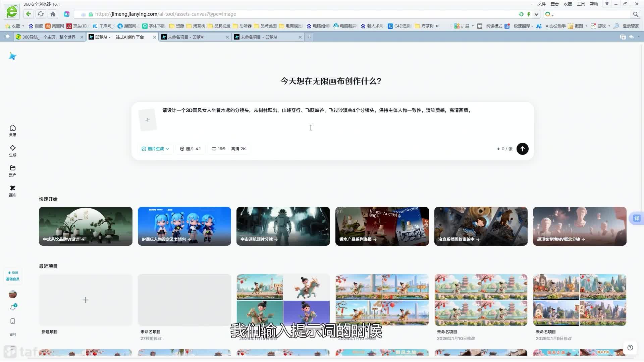The height and width of the screenshot is (362, 644).
Task: Expand the address bar history dropdown arrow
Action: [537, 14]
